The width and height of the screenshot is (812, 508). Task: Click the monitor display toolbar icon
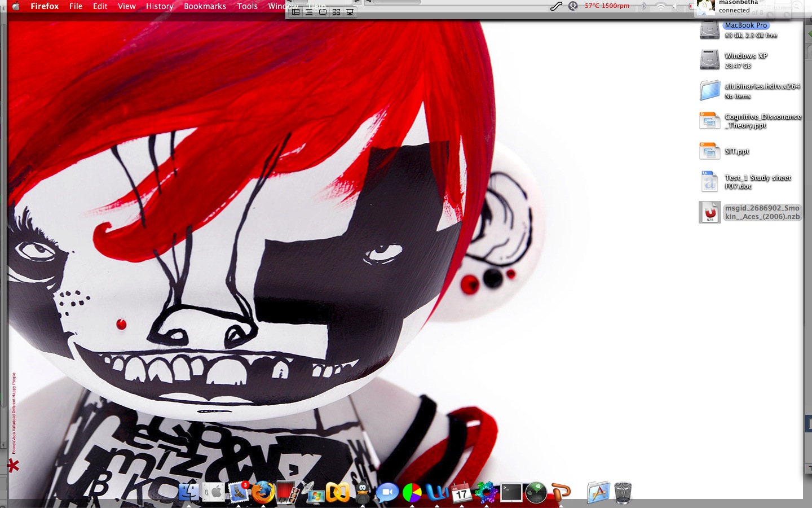click(350, 11)
